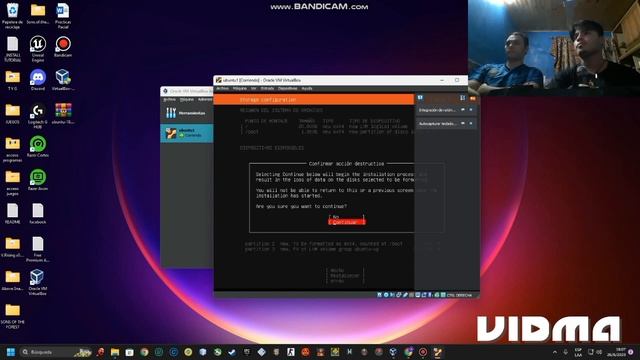
Task: Click the ESP LAA language indicator
Action: click(578, 352)
